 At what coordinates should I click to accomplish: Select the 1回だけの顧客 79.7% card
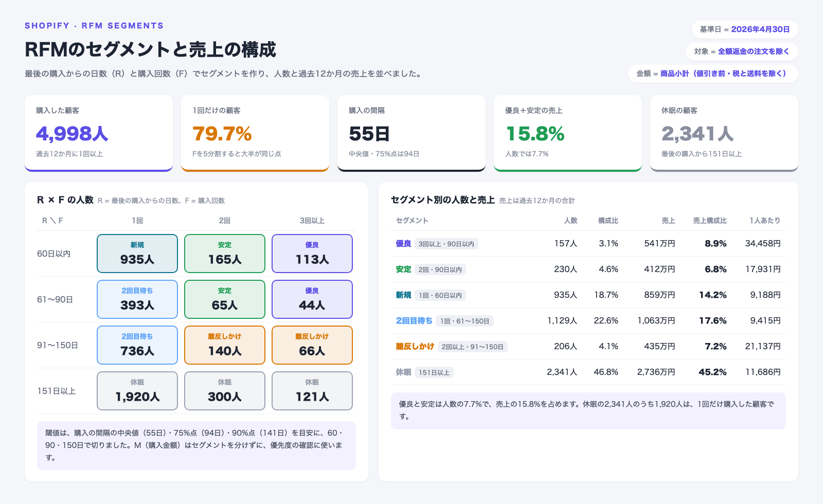click(x=255, y=133)
